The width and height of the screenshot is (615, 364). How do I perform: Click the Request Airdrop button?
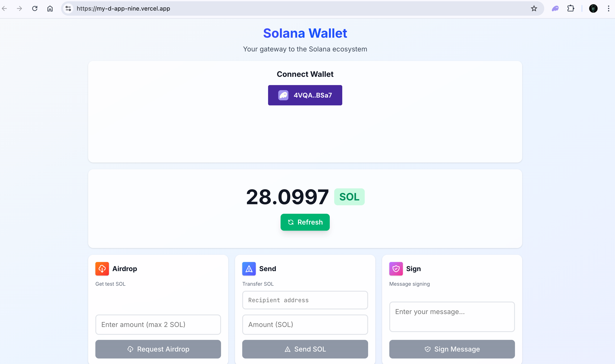(x=158, y=349)
